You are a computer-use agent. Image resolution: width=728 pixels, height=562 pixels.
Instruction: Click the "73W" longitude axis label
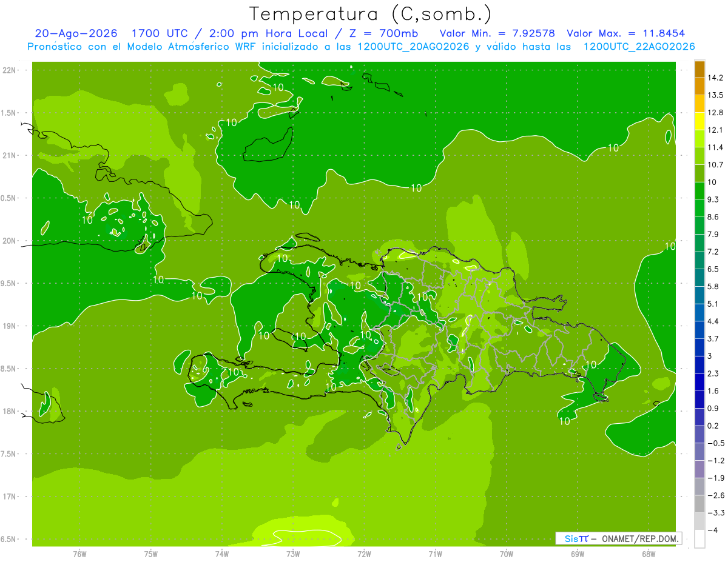(x=293, y=554)
